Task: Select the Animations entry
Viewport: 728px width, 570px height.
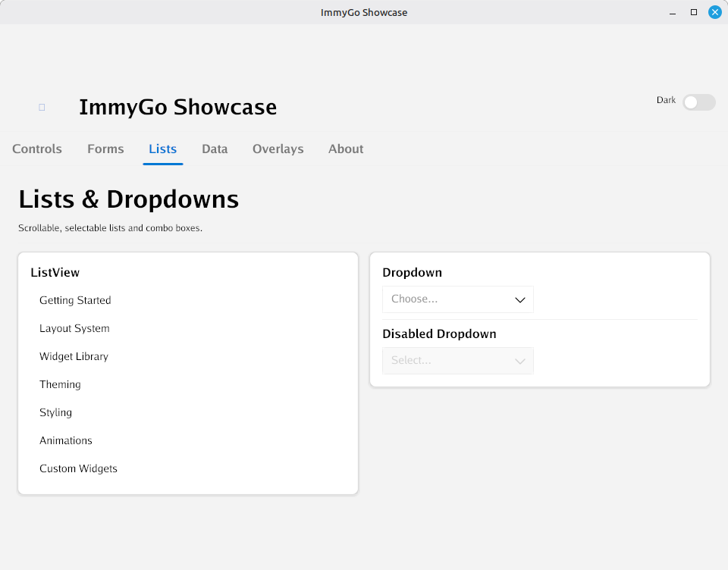Action: tap(66, 440)
